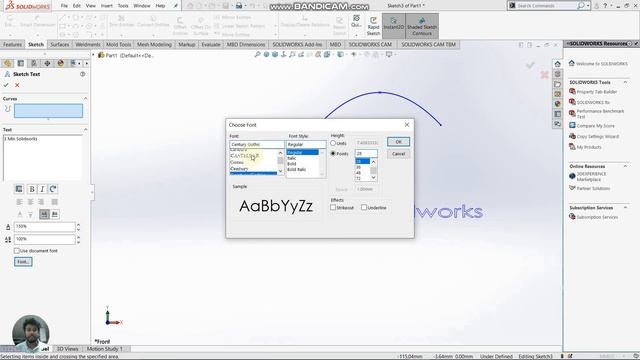Open Sketch Text help icon
640x360 pixels.
click(x=82, y=74)
